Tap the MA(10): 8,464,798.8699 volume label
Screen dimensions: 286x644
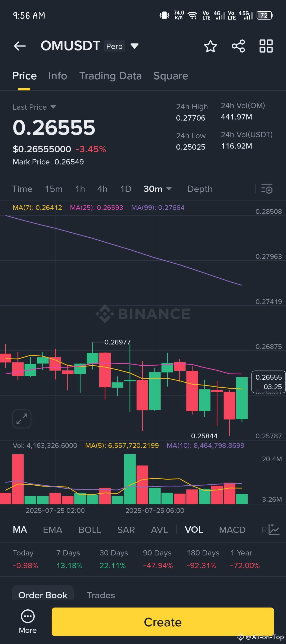pos(205,445)
